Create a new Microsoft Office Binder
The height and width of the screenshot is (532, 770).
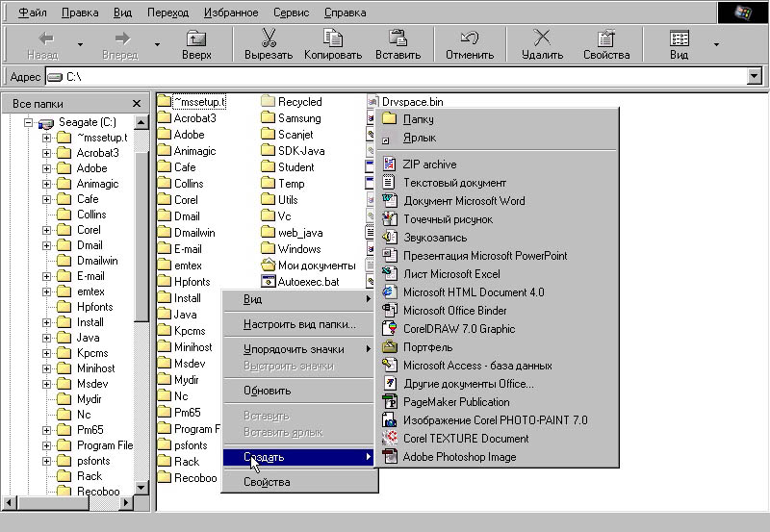(496, 311)
